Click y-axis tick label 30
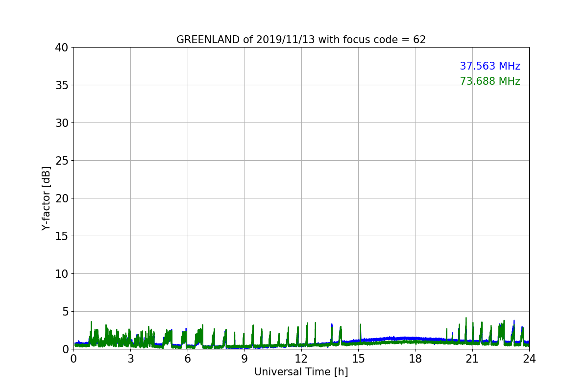This screenshot has height=392, width=588. tap(62, 123)
